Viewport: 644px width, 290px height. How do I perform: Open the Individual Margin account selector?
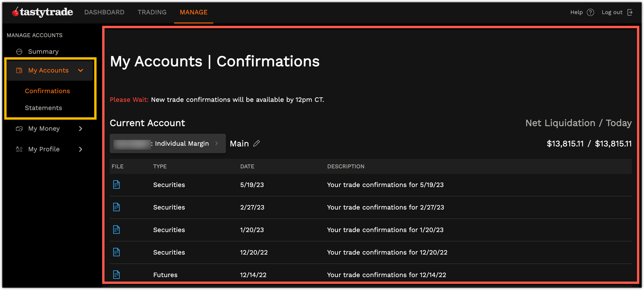168,143
